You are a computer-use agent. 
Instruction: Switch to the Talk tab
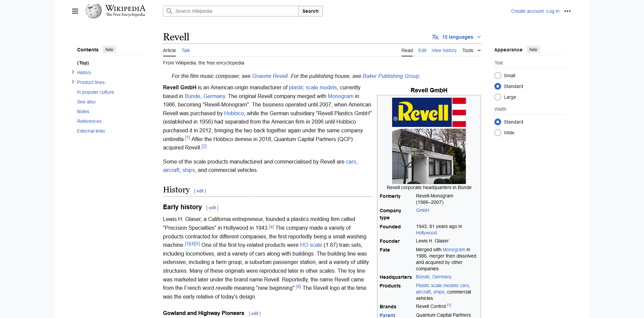(185, 50)
